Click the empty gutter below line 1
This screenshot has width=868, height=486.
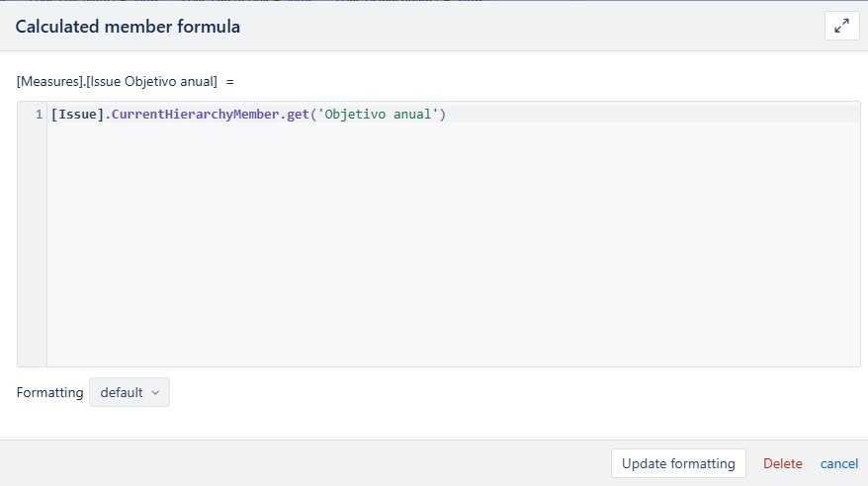pos(32,243)
